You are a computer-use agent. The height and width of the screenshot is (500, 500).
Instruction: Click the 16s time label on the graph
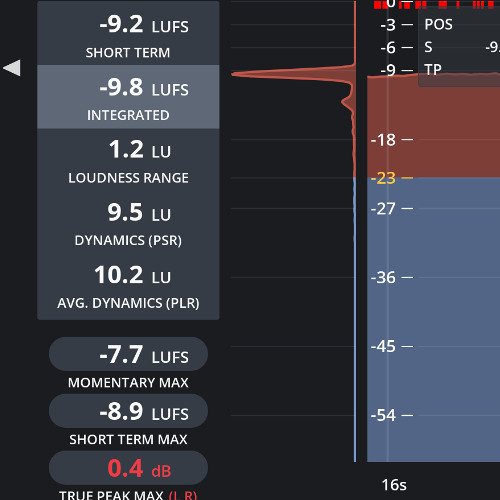coord(394,485)
